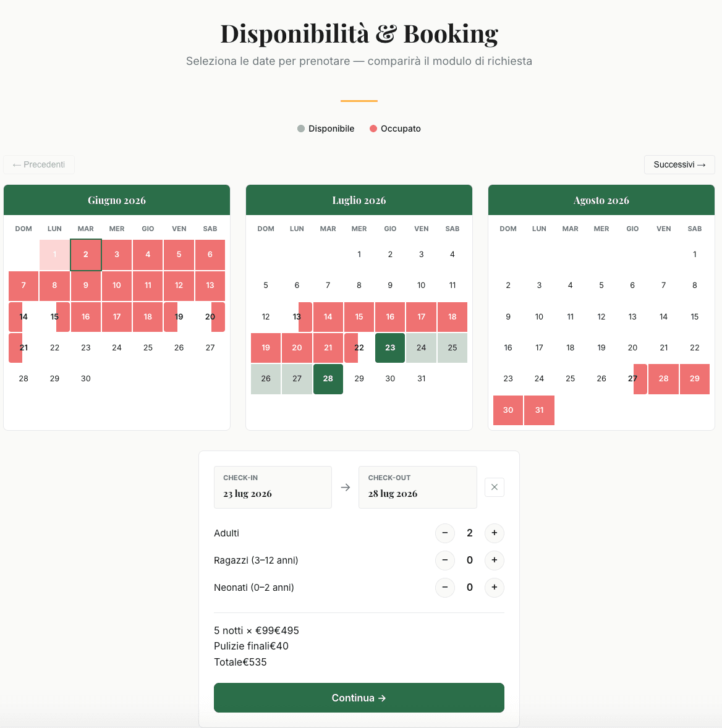Image resolution: width=722 pixels, height=728 pixels.
Task: Pick day 30 in Giugno 2026
Action: [x=86, y=379]
